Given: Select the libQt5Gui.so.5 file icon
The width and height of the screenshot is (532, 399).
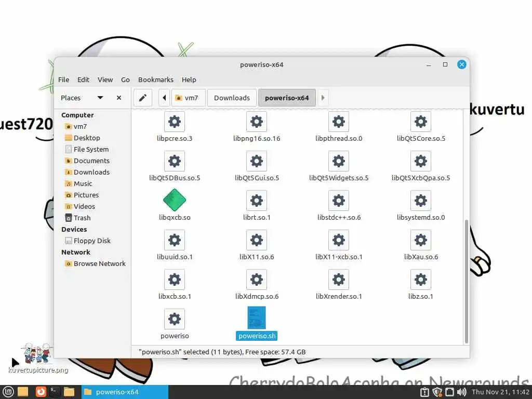Looking at the screenshot, I should coord(257,161).
